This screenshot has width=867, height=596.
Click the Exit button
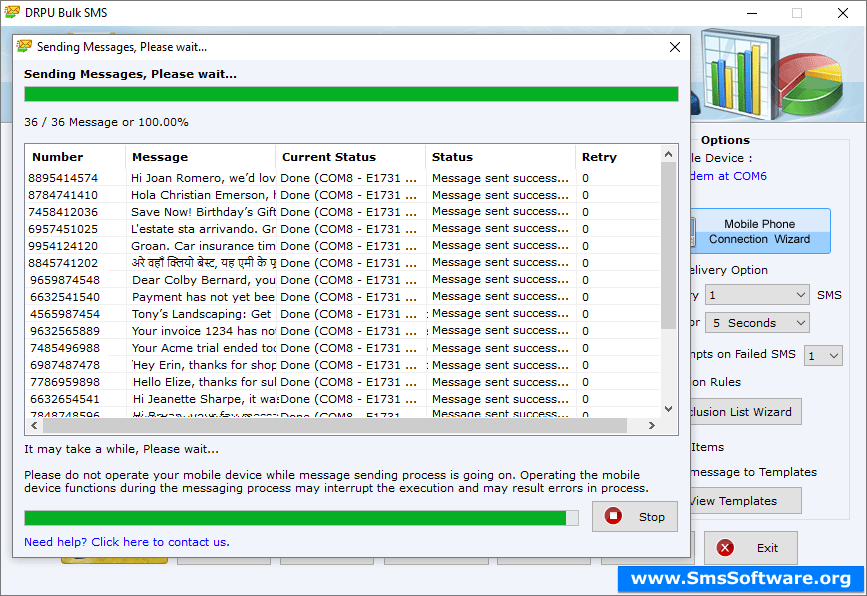coord(750,548)
